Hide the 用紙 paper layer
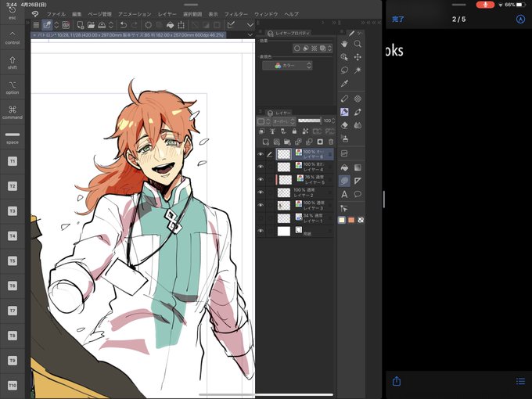 261,231
